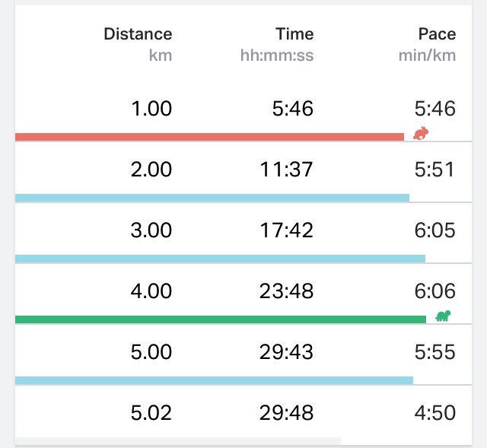The image size is (487, 448).
Task: Click the gray pace bar under 5.02 km
Action: (178, 441)
